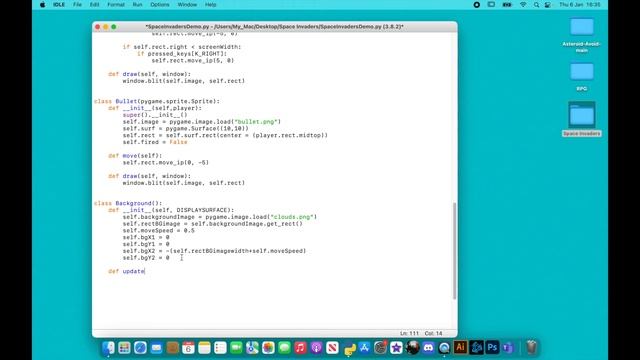Open the News app in the Dock
640x360 pixels.
(332, 348)
